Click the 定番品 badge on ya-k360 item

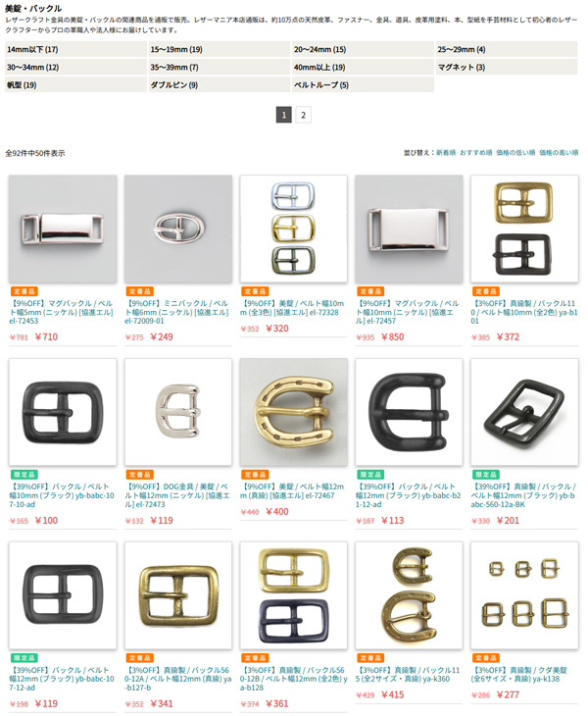tap(370, 658)
